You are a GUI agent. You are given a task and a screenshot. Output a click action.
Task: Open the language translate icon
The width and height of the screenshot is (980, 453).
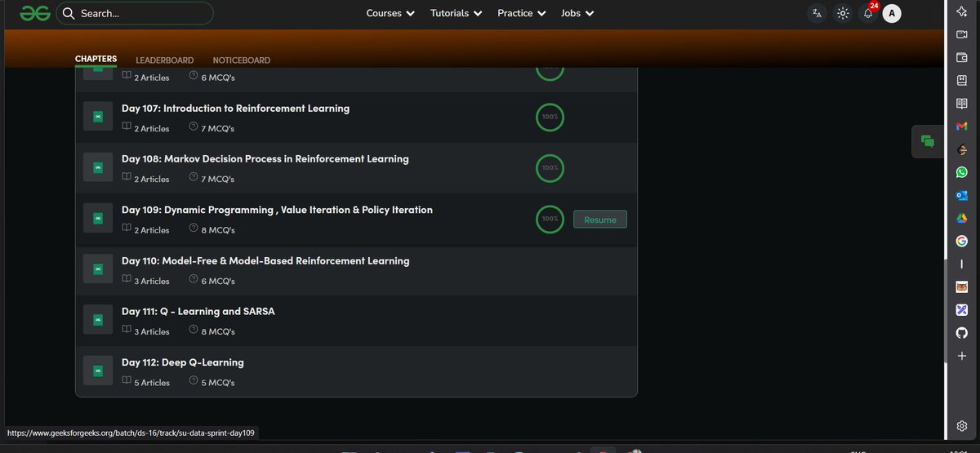[817, 13]
